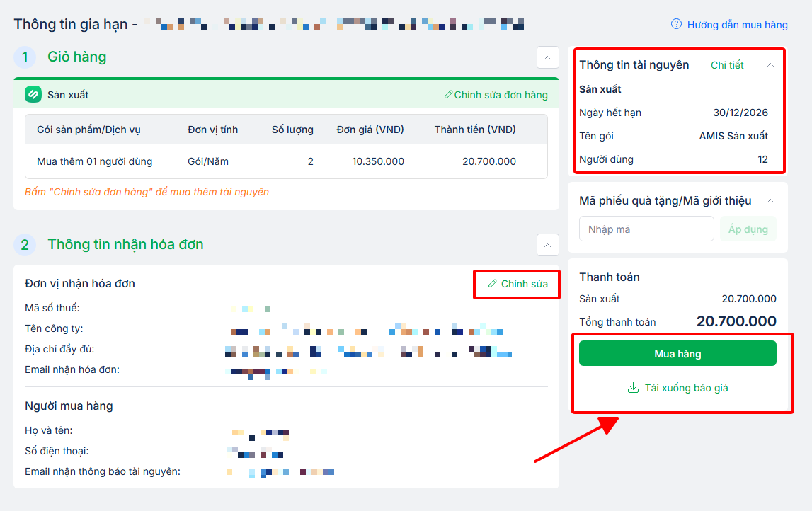Click the step 1 number badge
812x511 pixels.
(25, 57)
